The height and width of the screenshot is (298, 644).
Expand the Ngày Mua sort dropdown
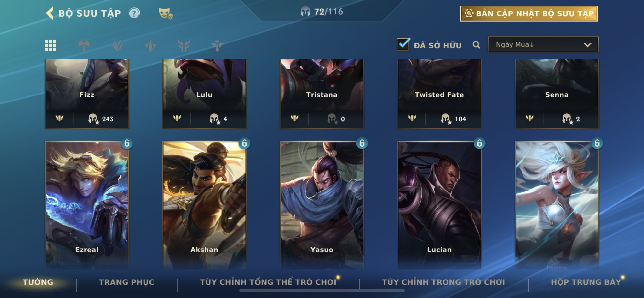pos(543,45)
